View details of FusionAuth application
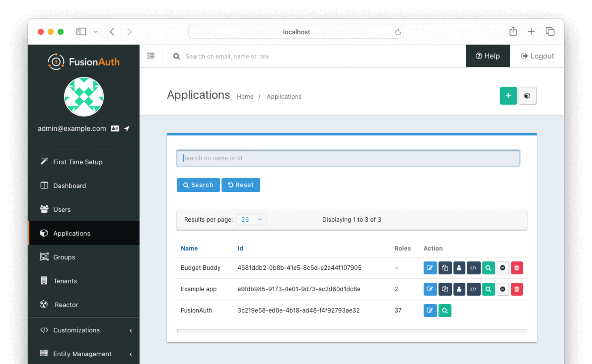 tap(445, 310)
